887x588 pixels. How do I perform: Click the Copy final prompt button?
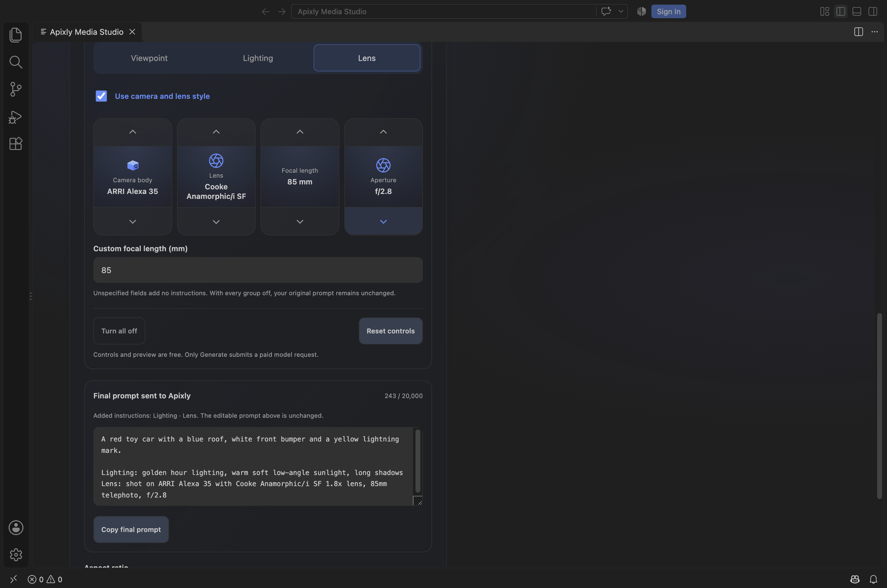pos(131,530)
